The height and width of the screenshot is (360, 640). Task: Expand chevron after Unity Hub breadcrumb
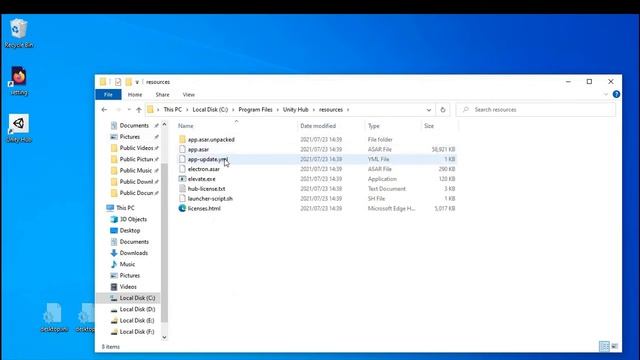click(314, 110)
